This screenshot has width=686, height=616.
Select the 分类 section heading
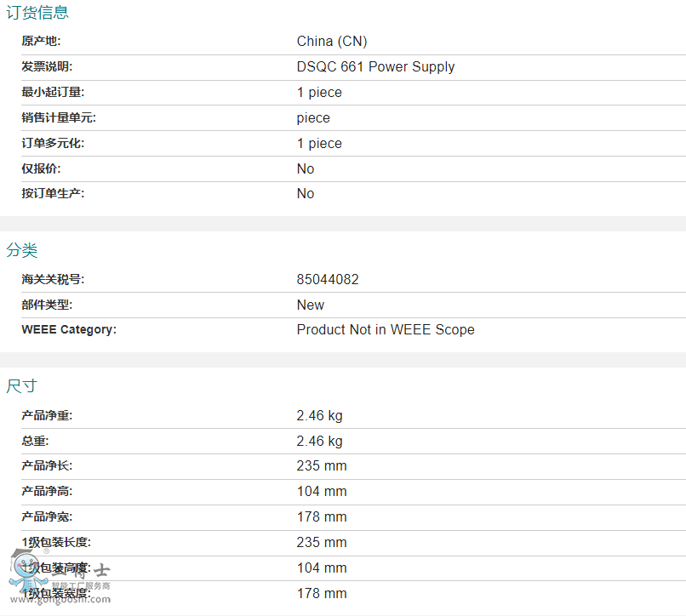pyautogui.click(x=22, y=250)
